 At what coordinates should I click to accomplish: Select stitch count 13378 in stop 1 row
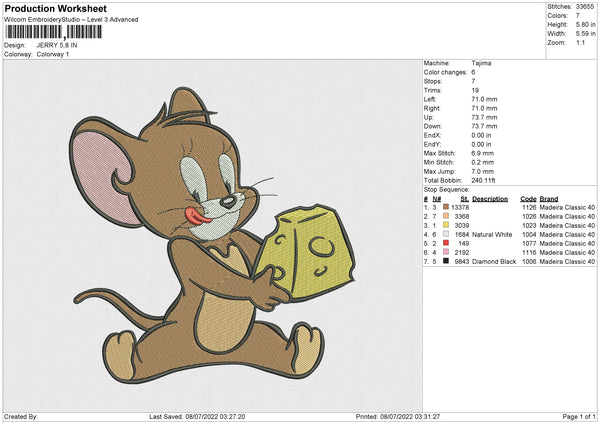[460, 207]
